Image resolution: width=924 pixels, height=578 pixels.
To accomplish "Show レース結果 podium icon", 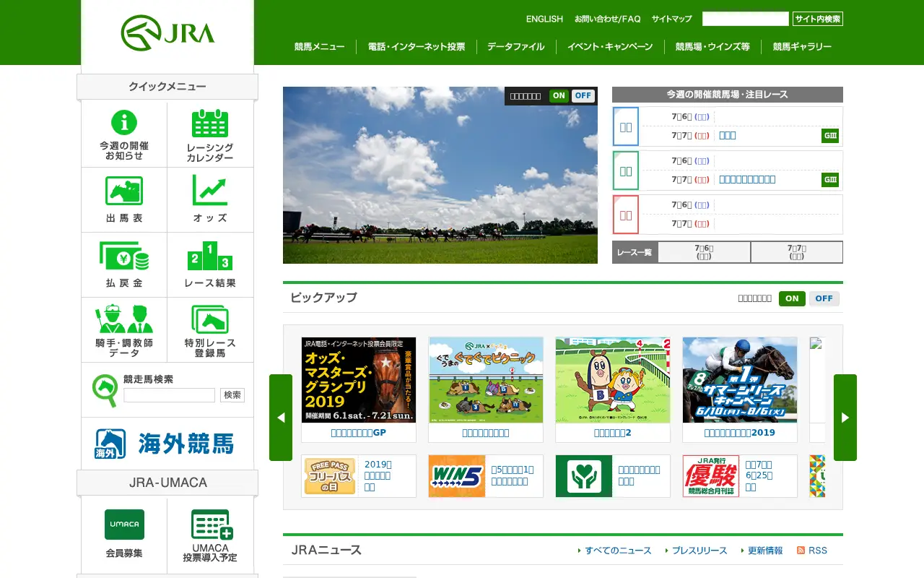I will (x=210, y=264).
